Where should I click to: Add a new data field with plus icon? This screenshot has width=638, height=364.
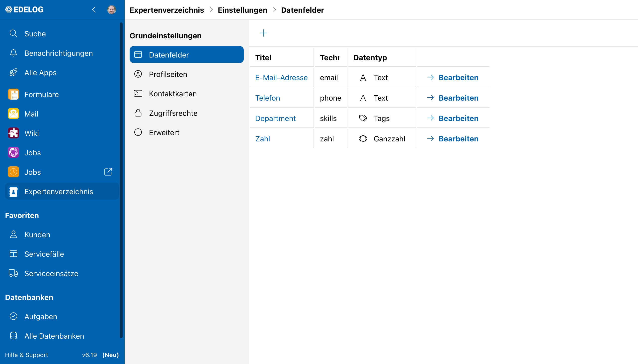point(264,33)
